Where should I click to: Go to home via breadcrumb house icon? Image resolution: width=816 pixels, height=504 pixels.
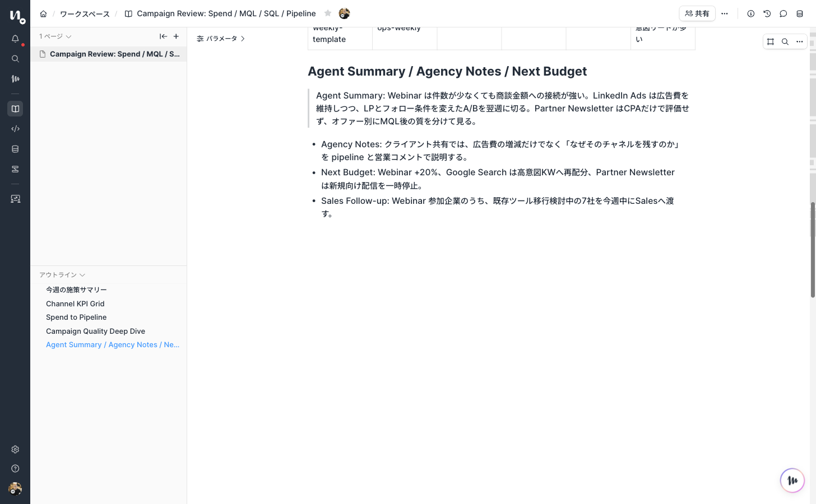click(x=43, y=13)
